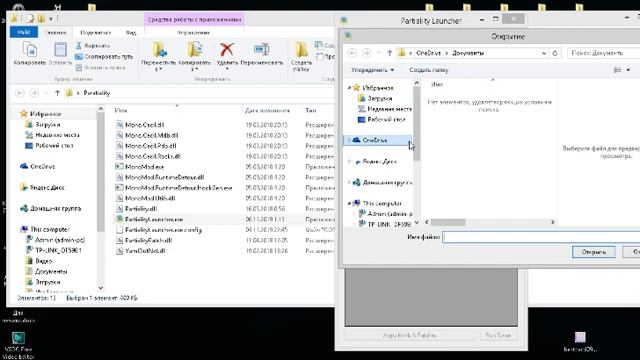Select the desktop icon at bottom right

(580, 342)
